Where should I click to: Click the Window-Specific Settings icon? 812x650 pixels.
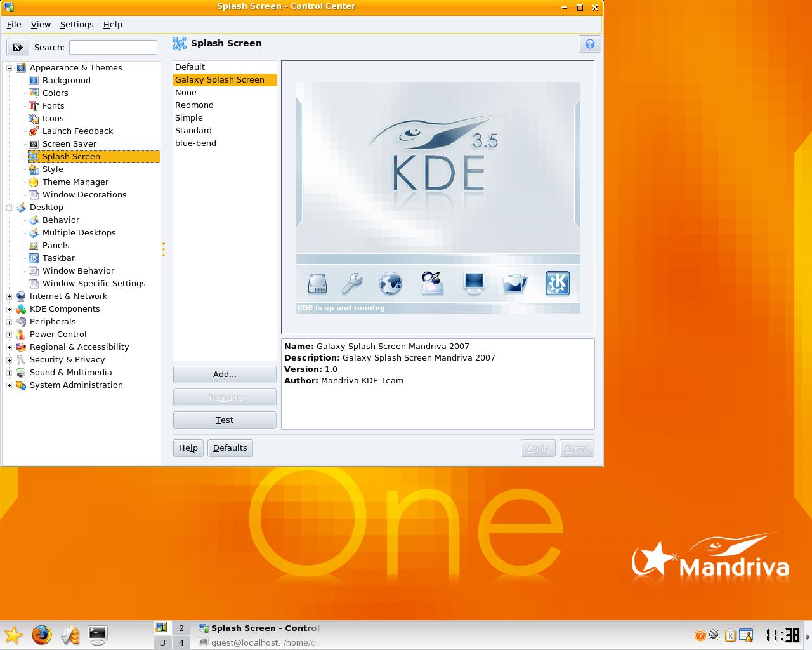(x=34, y=284)
